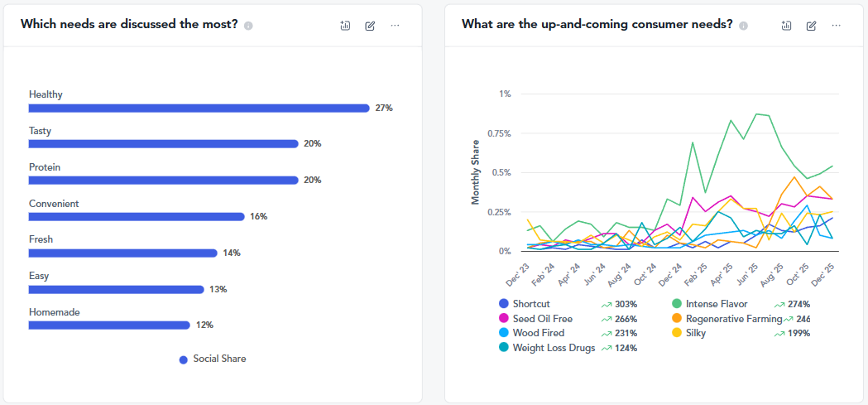Click the Silky yellow legend dot
The image size is (868, 405).
[x=677, y=333]
